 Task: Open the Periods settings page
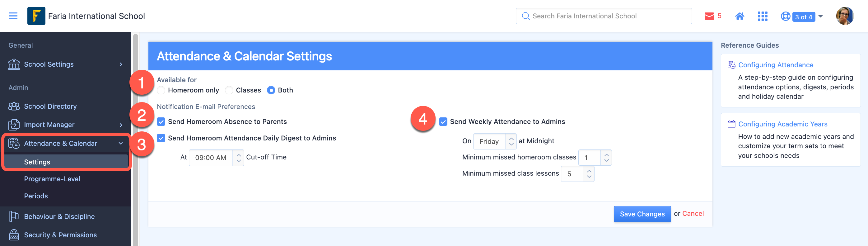pyautogui.click(x=36, y=196)
